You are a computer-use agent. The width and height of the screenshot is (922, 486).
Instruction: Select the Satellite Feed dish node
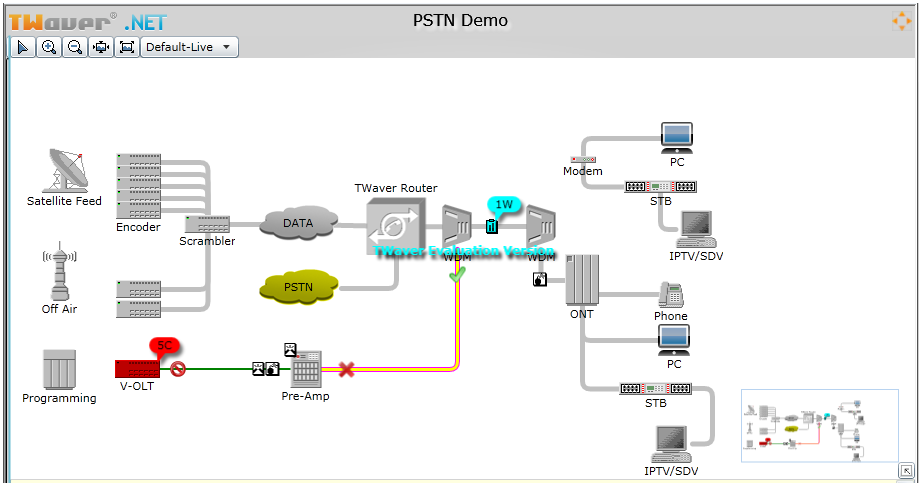[68, 170]
